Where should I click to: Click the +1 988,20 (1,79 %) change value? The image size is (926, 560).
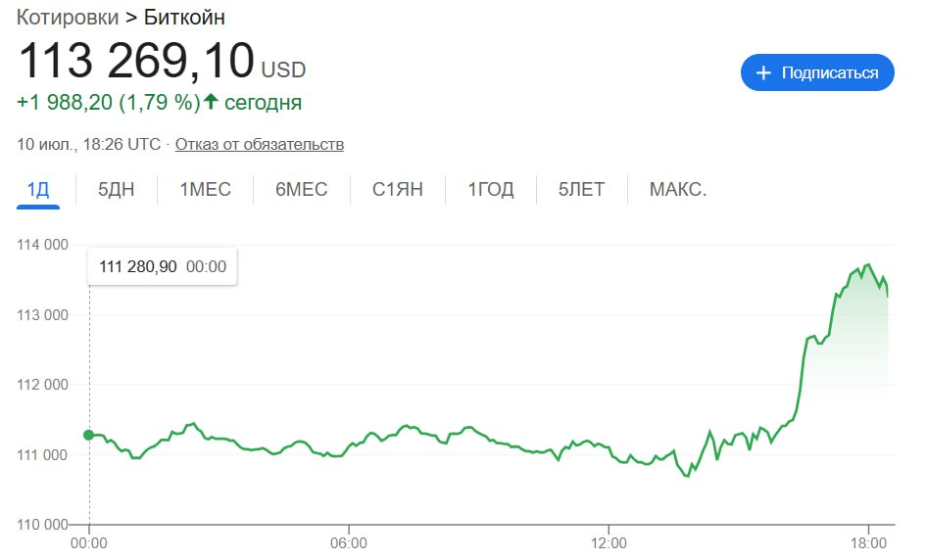[x=108, y=102]
